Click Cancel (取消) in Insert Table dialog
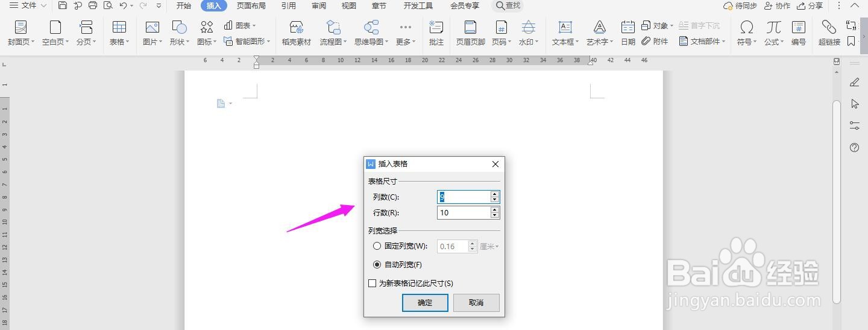Screen dimensions: 868x330 tap(476, 303)
